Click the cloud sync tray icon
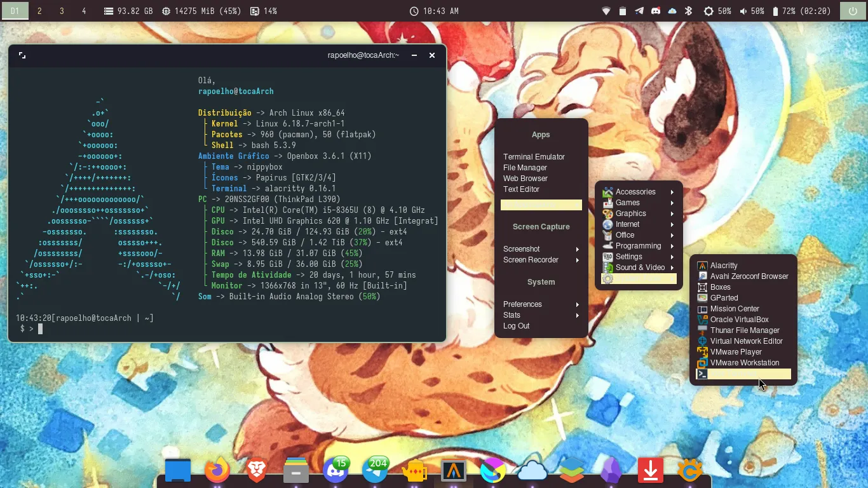Image resolution: width=868 pixels, height=488 pixels. [x=672, y=11]
